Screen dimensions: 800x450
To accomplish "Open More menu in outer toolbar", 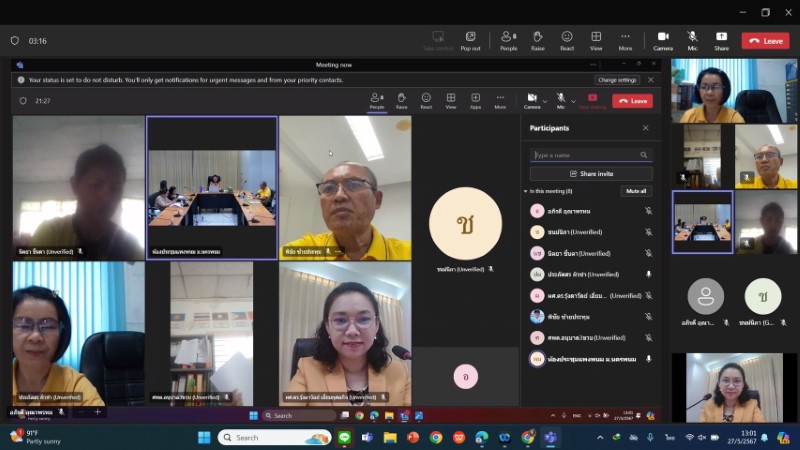I will pos(625,40).
